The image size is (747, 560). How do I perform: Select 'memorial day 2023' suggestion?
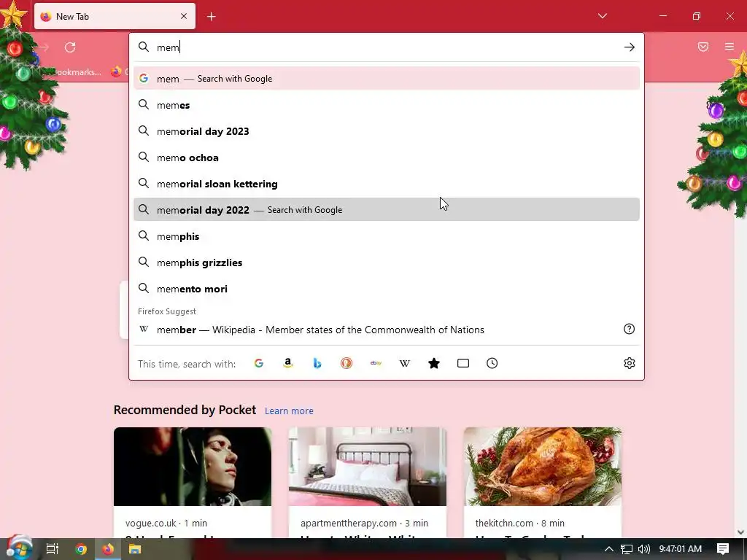point(387,131)
